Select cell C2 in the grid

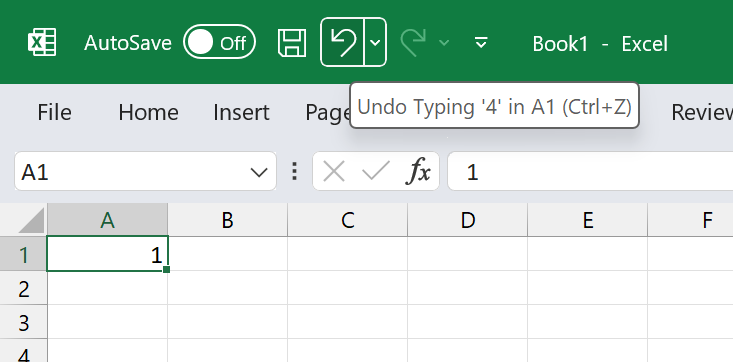tap(347, 288)
